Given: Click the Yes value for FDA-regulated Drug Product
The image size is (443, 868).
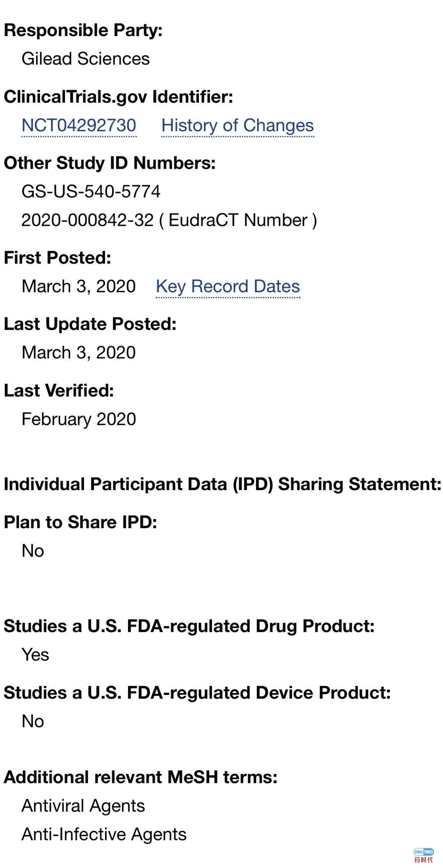Looking at the screenshot, I should pos(35,655).
